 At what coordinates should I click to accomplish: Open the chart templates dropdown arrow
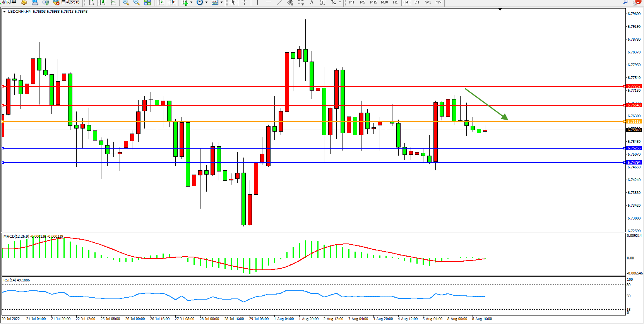point(221,2)
